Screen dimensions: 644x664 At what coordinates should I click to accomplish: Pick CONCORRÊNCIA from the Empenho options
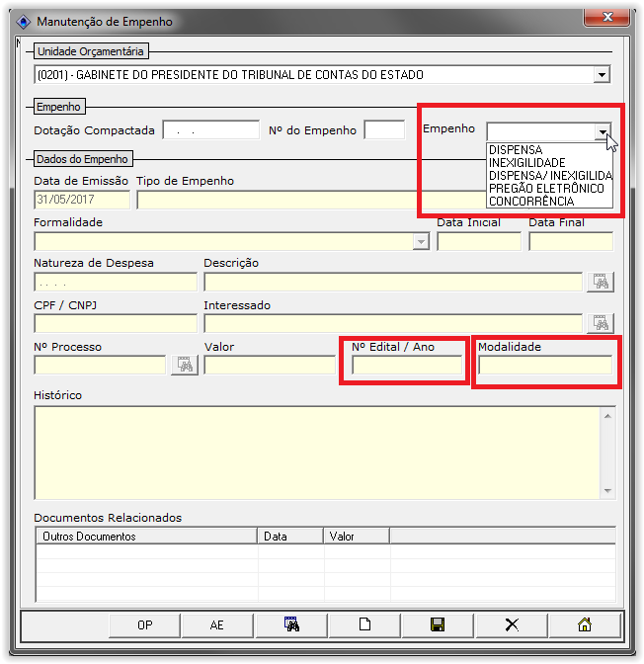click(x=531, y=202)
